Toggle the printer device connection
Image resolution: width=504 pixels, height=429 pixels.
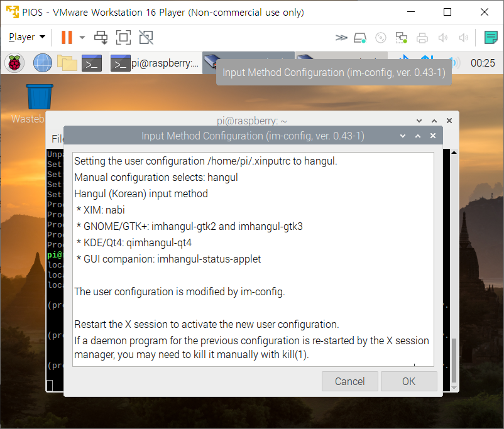tap(422, 38)
